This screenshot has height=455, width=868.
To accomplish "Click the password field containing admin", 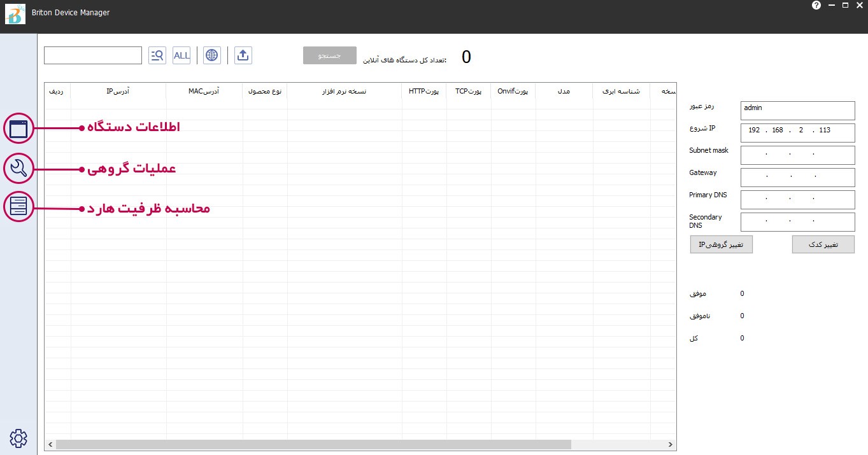I will coord(797,110).
